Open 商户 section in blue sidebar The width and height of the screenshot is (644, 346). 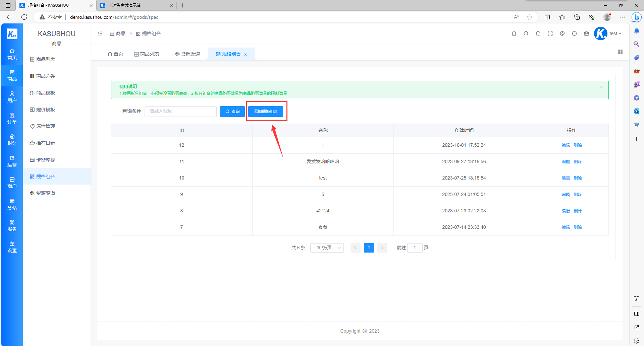(x=12, y=183)
